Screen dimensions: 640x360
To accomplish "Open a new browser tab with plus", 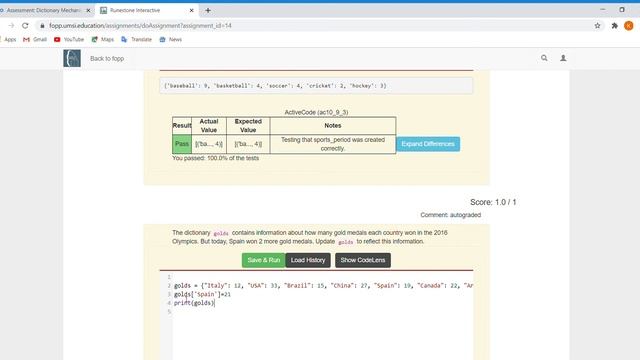I will [x=208, y=10].
